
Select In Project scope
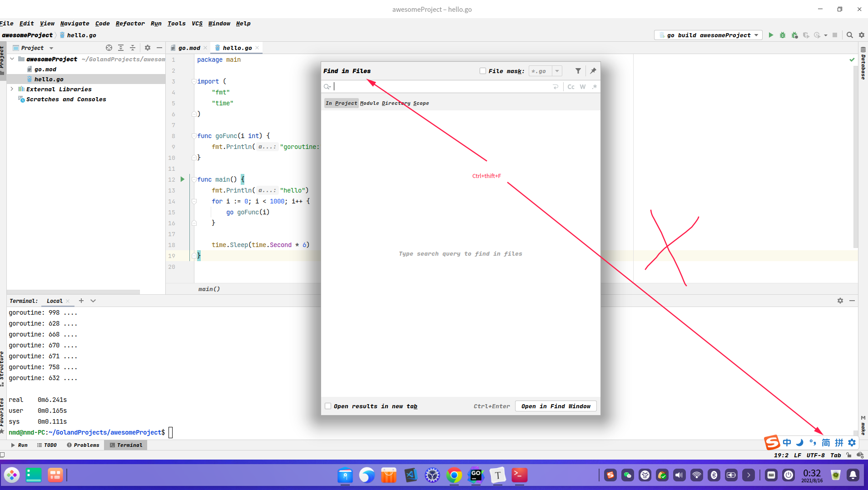point(342,103)
